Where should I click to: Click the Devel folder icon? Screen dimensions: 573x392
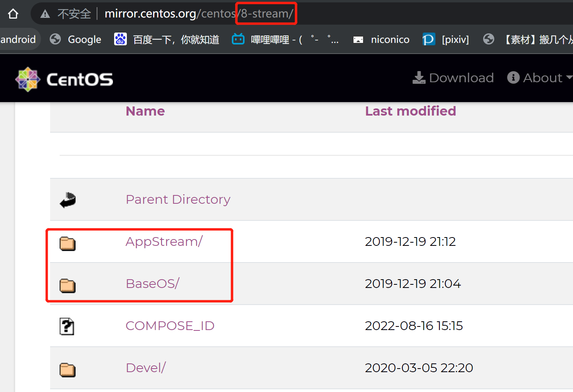[68, 370]
